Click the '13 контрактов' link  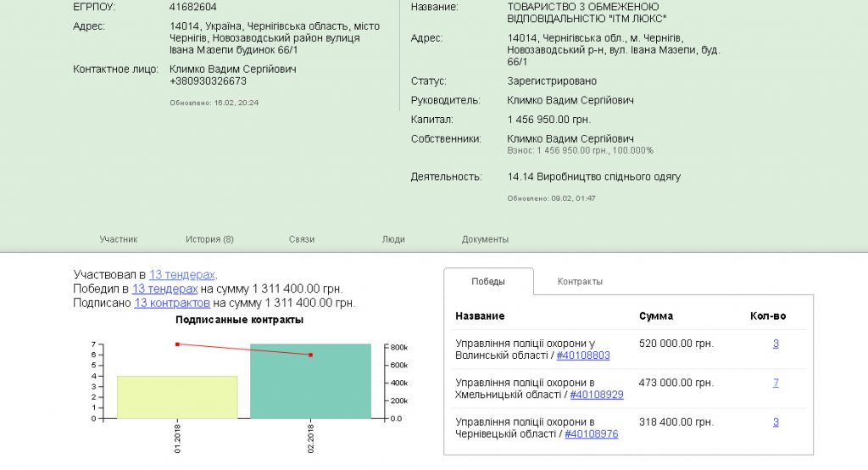point(171,303)
